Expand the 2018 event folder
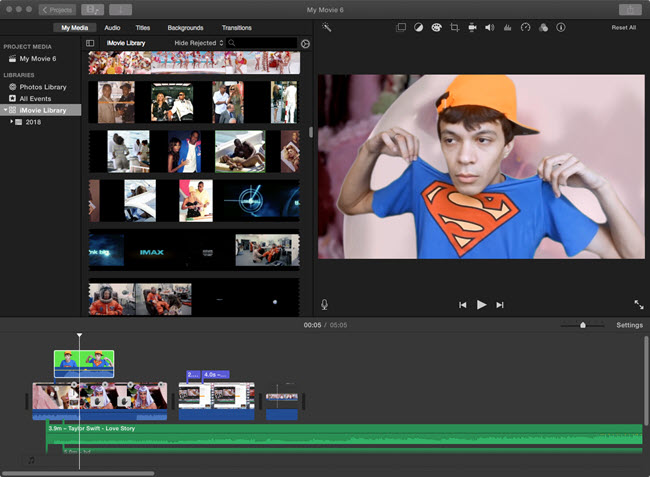The height and width of the screenshot is (477, 650). click(14, 121)
